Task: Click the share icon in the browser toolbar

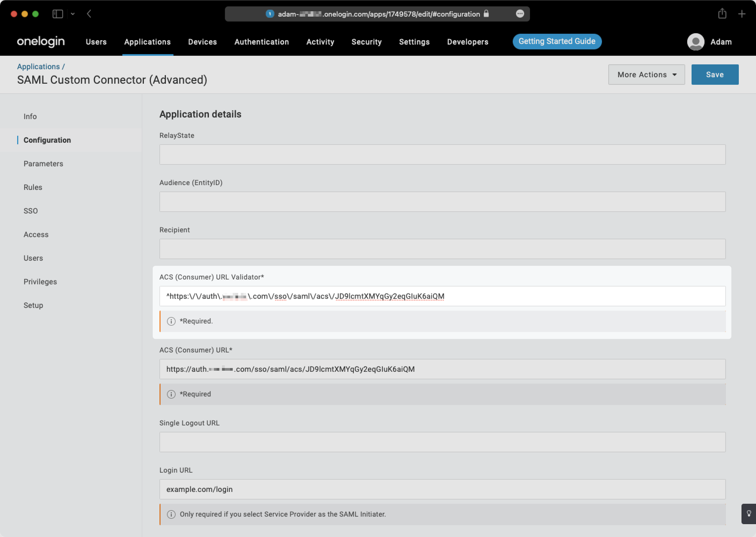Action: coord(722,14)
